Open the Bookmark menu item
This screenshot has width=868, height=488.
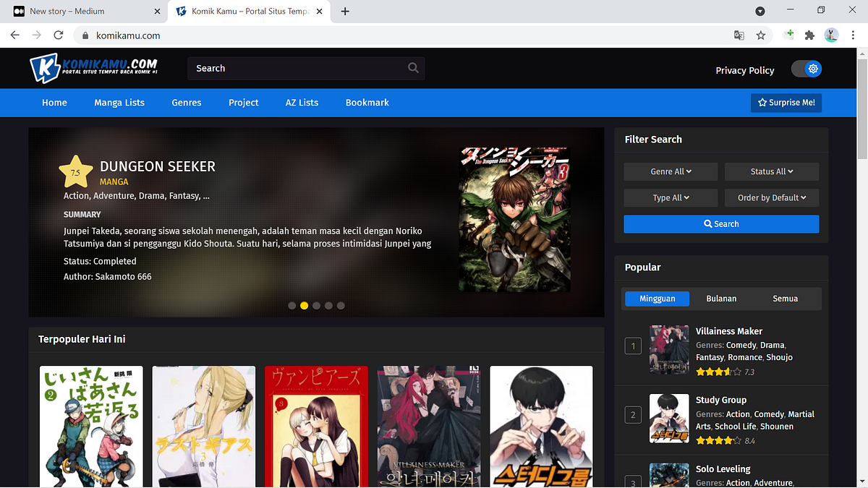[367, 103]
